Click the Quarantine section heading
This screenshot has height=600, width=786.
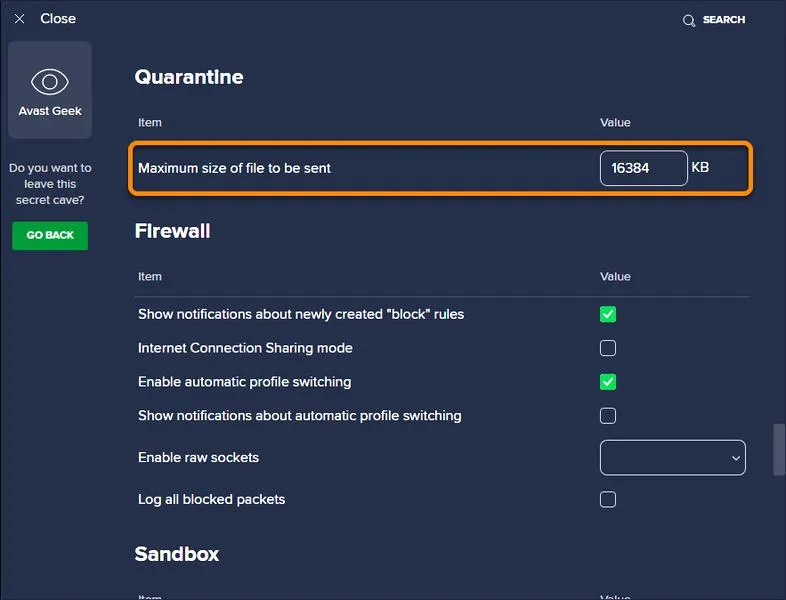coord(189,77)
